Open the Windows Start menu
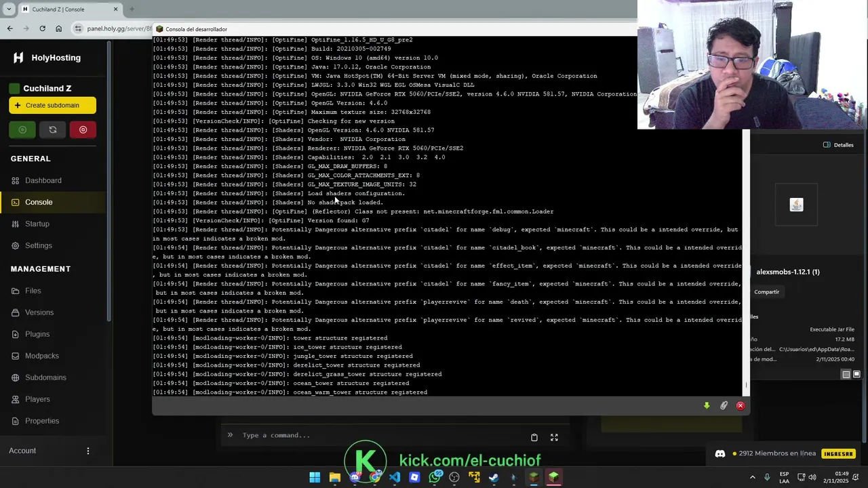Image resolution: width=868 pixels, height=488 pixels. coord(315,477)
